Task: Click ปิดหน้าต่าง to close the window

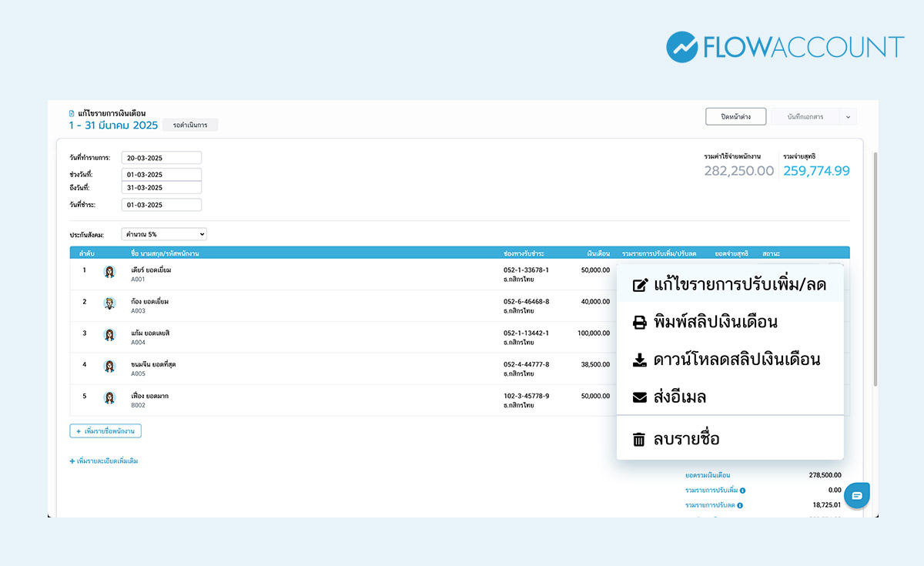Action: coord(735,116)
